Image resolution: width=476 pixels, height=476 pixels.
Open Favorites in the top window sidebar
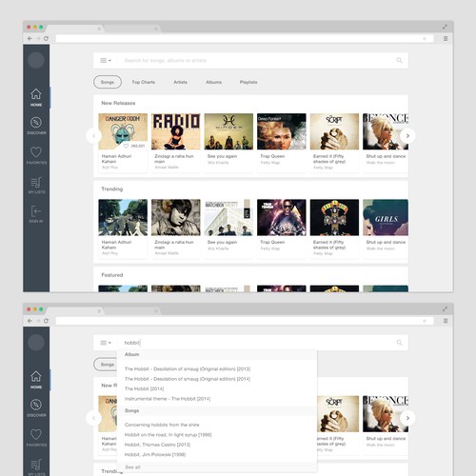coord(36,155)
